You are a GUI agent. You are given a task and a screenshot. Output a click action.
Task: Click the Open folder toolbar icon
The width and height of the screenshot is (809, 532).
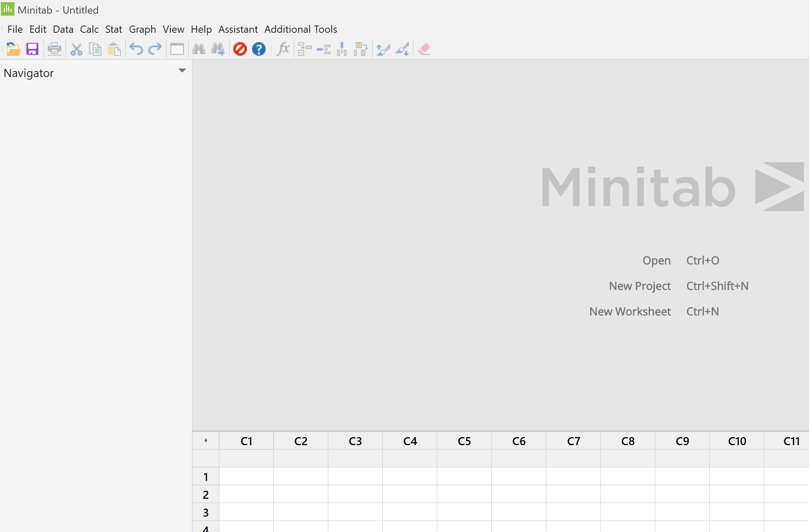[13, 49]
